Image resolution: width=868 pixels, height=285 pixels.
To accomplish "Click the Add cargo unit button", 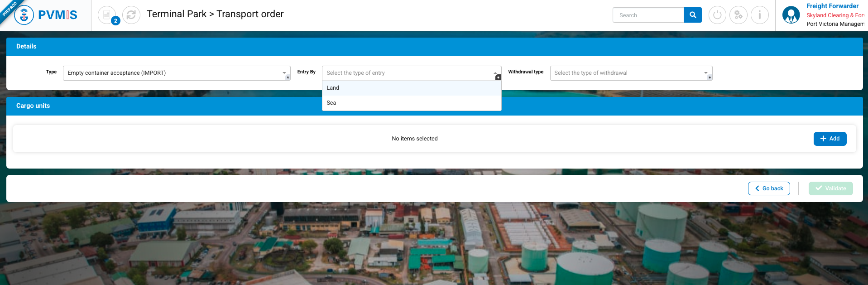I will [830, 139].
